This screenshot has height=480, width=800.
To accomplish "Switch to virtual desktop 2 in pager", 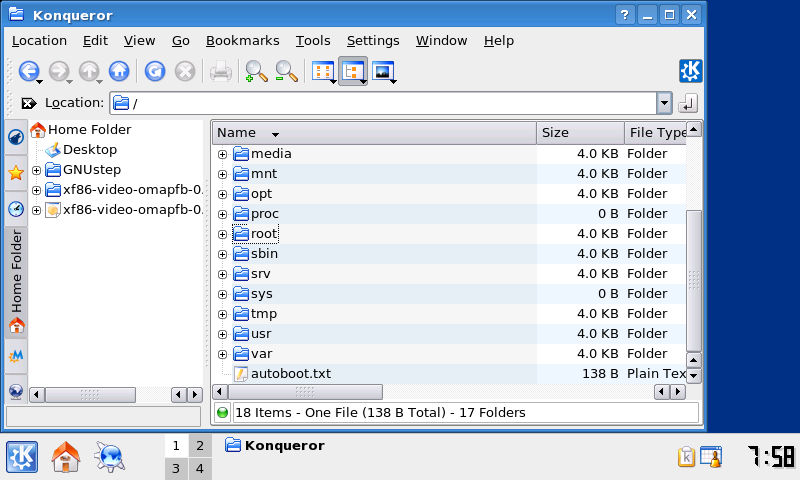I will click(199, 446).
